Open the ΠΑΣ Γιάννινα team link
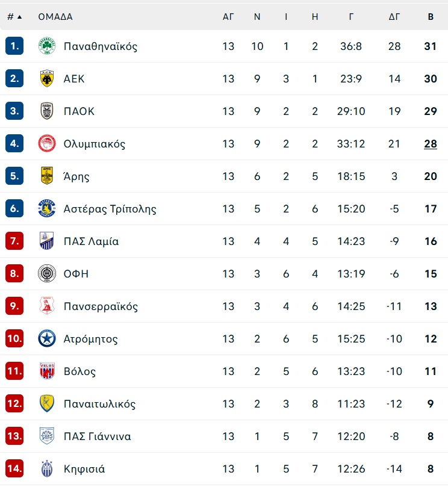The image size is (448, 487). [97, 436]
